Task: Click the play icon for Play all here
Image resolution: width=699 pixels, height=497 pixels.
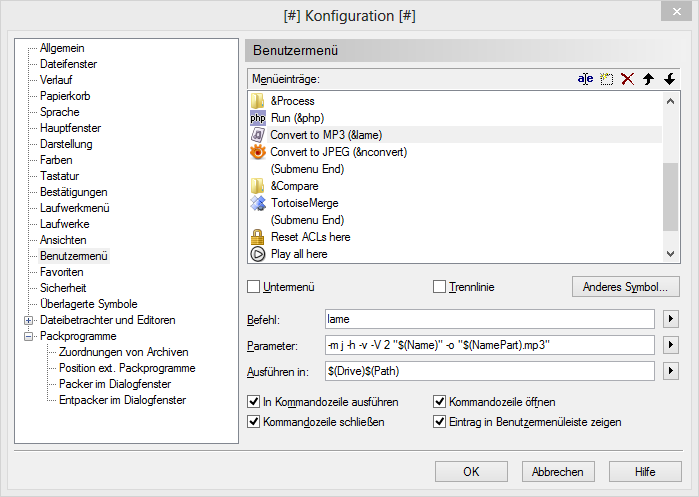Action: pos(258,254)
